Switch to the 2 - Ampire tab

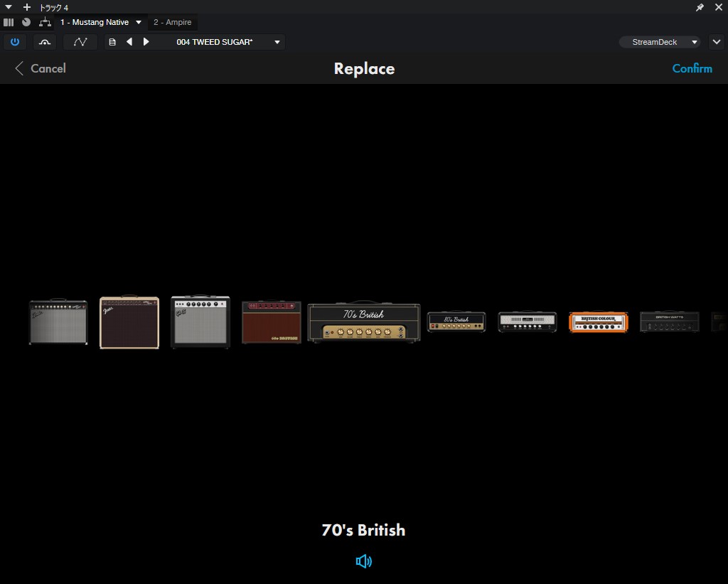click(173, 22)
